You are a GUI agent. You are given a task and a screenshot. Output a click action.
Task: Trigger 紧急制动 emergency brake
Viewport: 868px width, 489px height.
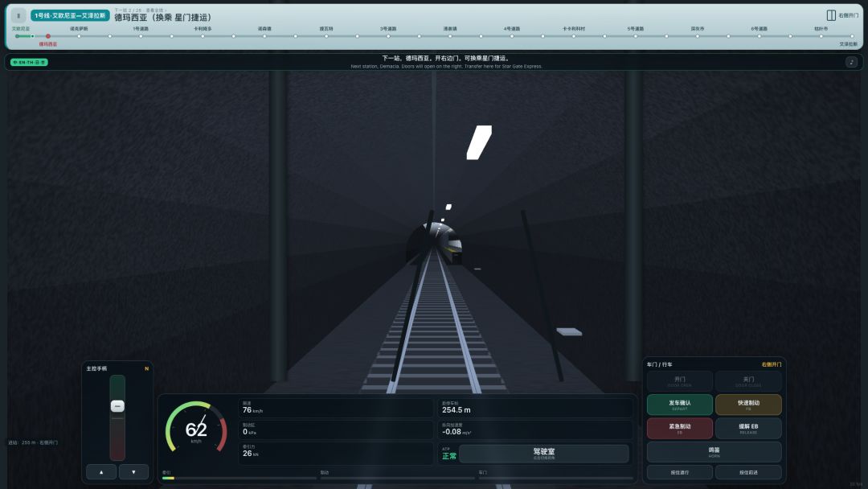coord(679,428)
